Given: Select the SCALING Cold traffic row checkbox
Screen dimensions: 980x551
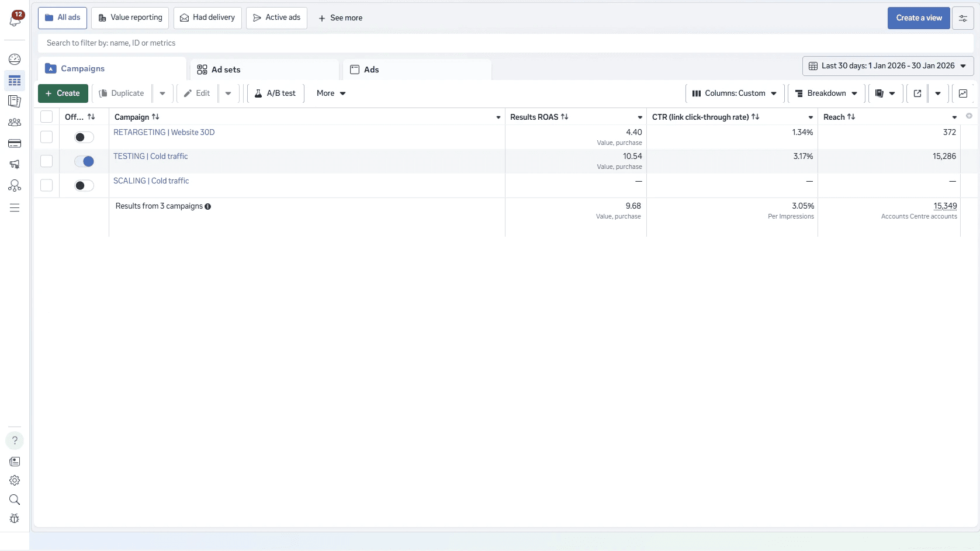Looking at the screenshot, I should (47, 185).
